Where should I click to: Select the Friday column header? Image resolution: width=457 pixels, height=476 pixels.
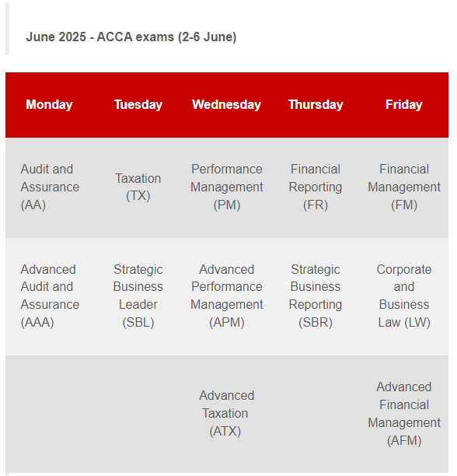point(404,105)
